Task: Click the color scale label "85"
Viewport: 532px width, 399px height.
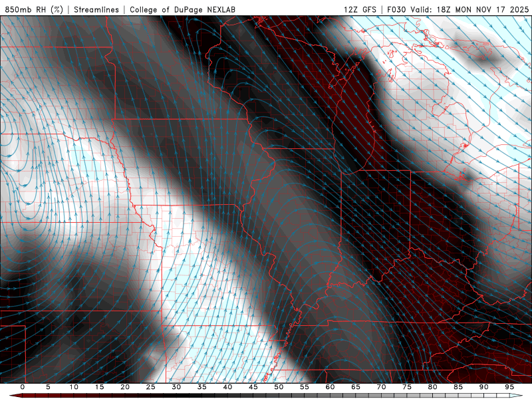Action: pos(458,387)
